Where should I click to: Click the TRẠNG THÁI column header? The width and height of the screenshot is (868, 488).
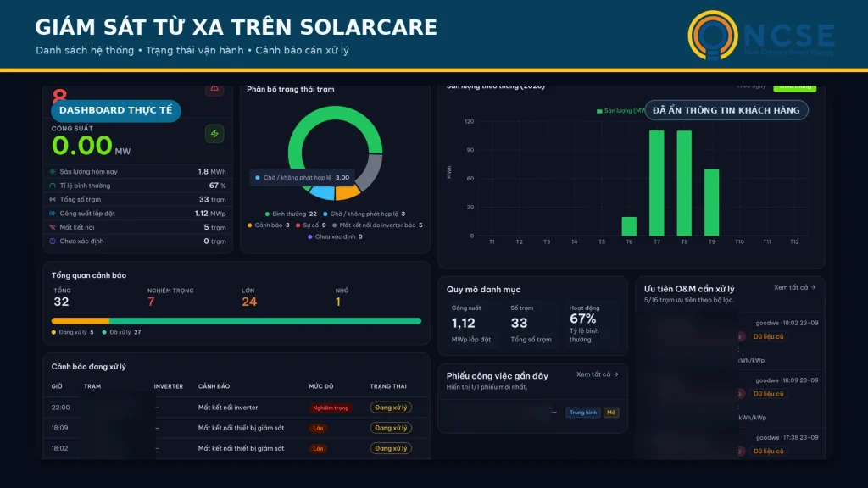click(388, 386)
